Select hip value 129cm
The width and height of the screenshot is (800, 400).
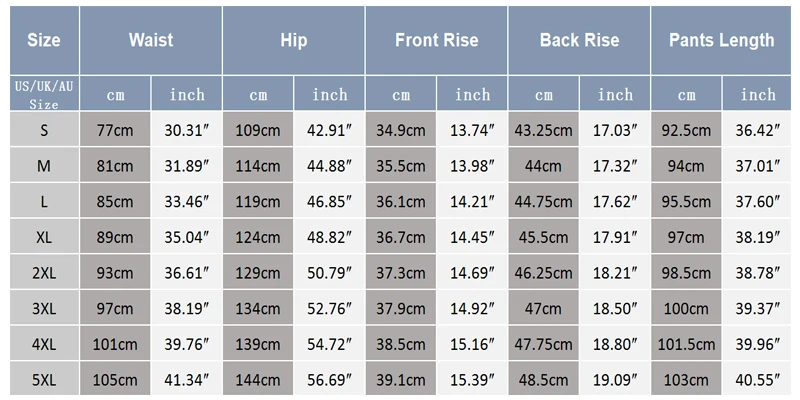[x=258, y=272]
